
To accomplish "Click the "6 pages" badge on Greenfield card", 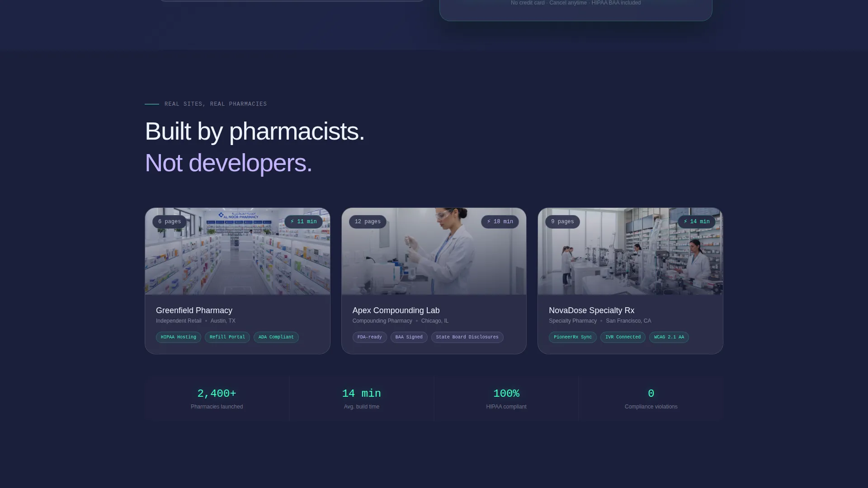I will coord(170,222).
